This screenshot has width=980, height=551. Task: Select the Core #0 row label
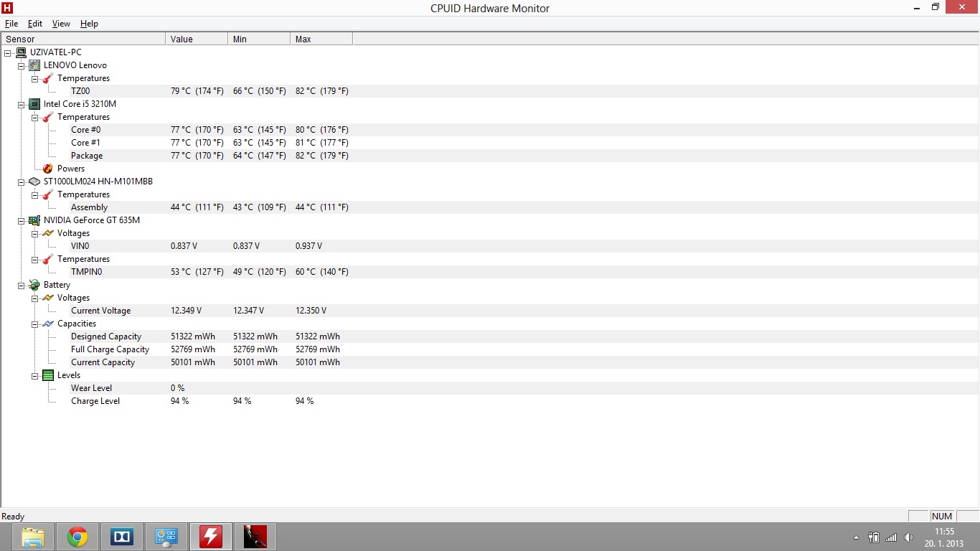86,130
